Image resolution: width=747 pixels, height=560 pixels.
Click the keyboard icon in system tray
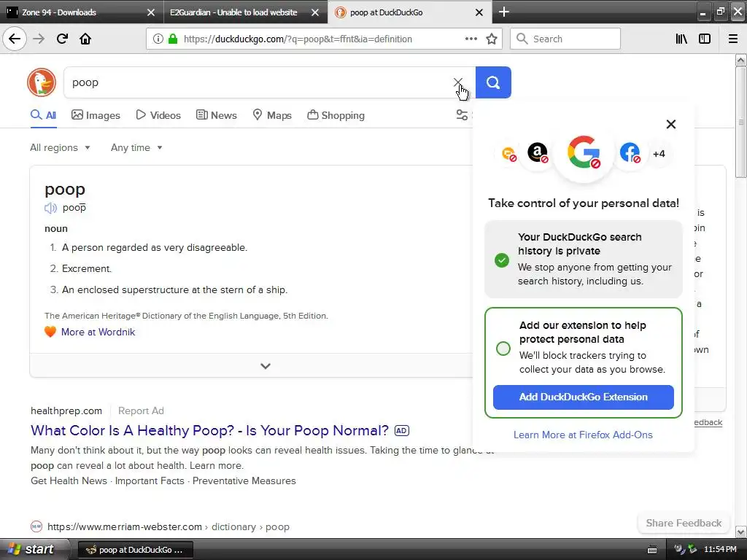[x=652, y=550]
